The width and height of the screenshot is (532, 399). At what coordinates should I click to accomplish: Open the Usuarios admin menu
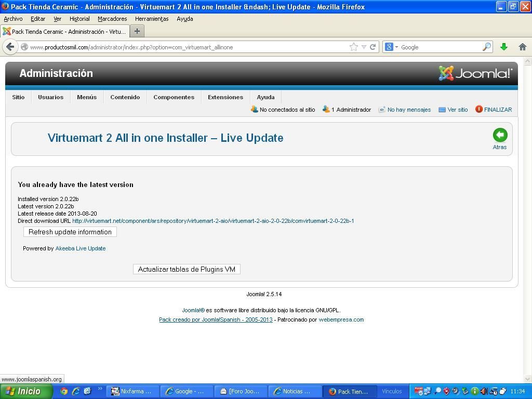pyautogui.click(x=50, y=97)
